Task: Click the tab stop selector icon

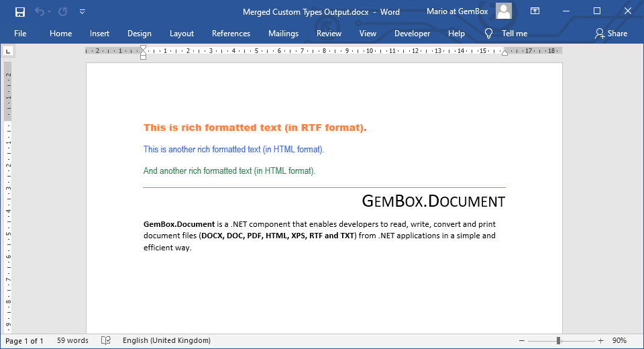Action: (8, 50)
